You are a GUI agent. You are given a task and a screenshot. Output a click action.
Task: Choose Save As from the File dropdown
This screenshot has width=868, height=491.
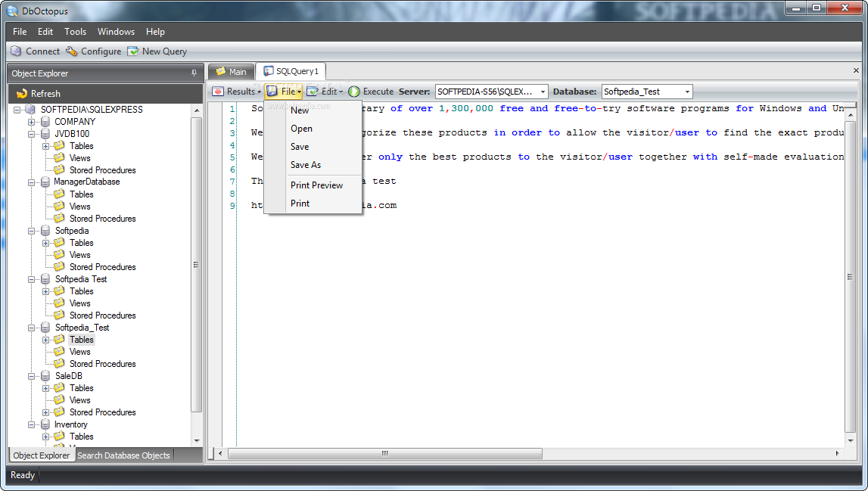313,165
